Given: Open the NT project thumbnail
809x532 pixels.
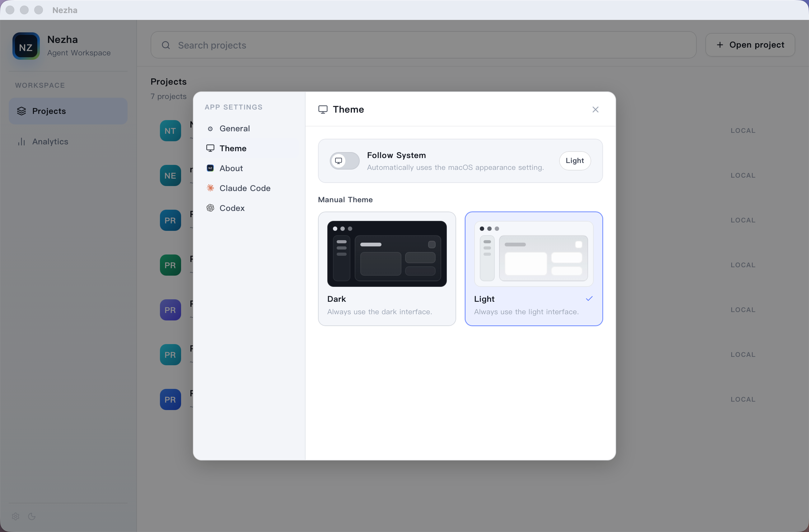Looking at the screenshot, I should [x=170, y=130].
